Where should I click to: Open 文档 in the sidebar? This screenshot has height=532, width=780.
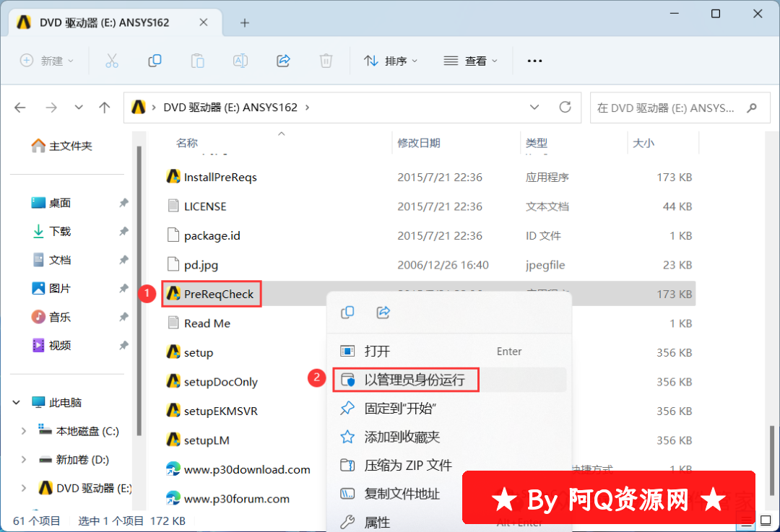tap(51, 260)
